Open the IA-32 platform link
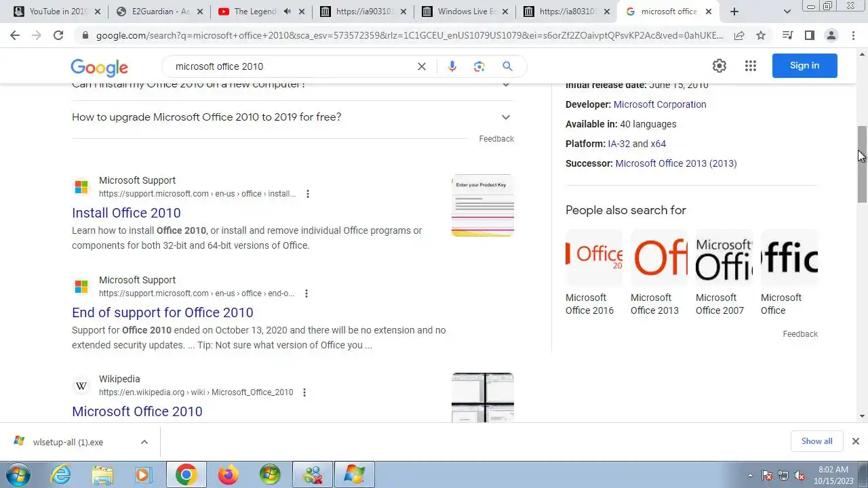The width and height of the screenshot is (868, 488). tap(618, 144)
